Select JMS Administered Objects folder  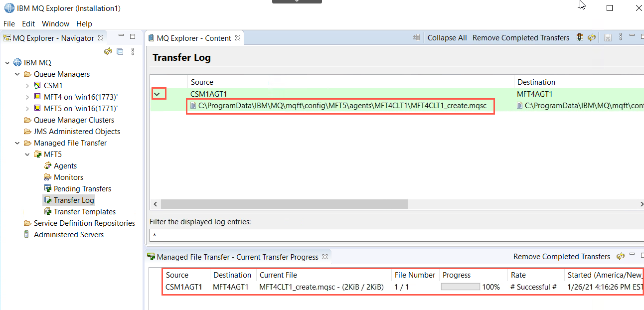click(x=77, y=132)
